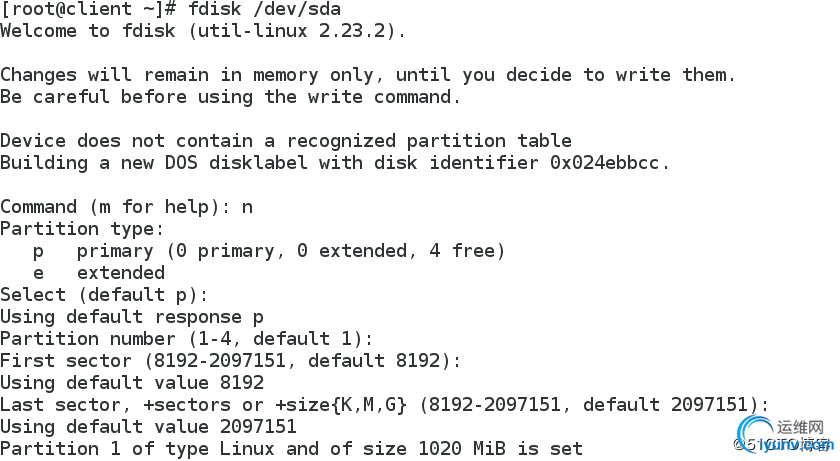Click the 'Partition type:' heading
The image size is (840, 461).
click(x=82, y=229)
